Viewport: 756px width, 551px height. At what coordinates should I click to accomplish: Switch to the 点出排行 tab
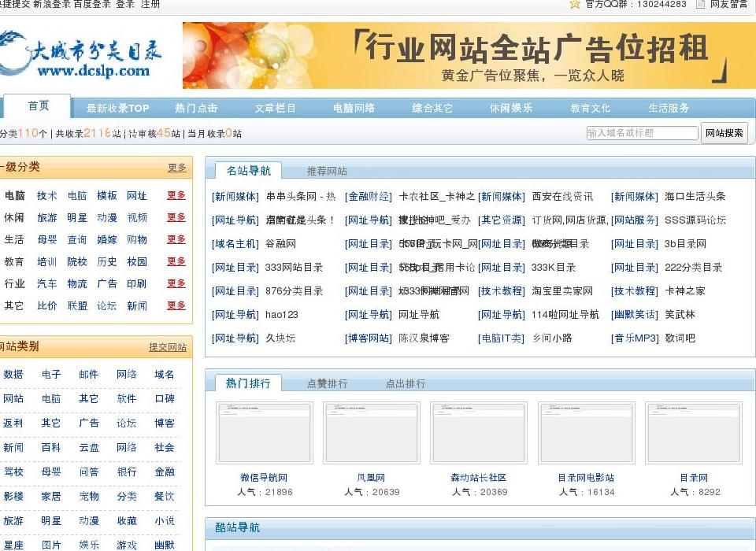[406, 383]
